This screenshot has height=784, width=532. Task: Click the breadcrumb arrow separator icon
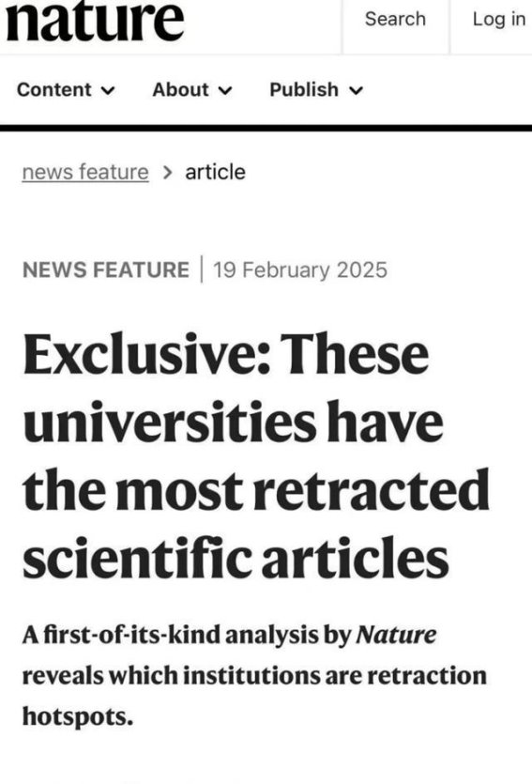pyautogui.click(x=167, y=173)
